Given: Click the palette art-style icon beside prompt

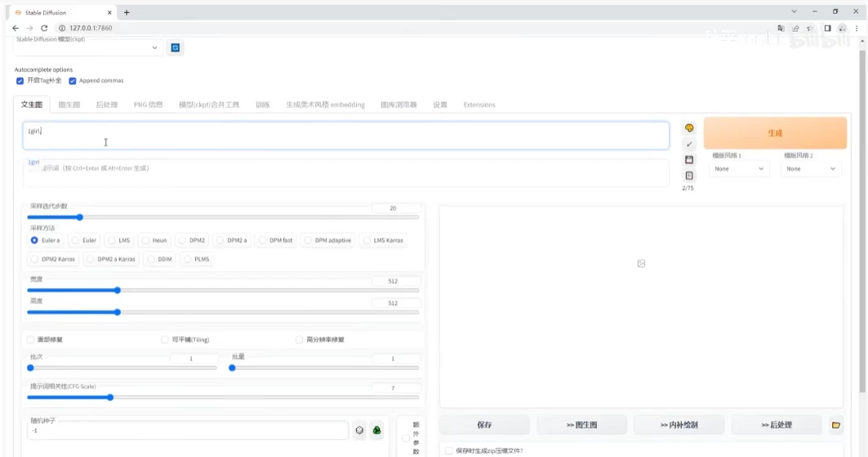Looking at the screenshot, I should point(689,128).
